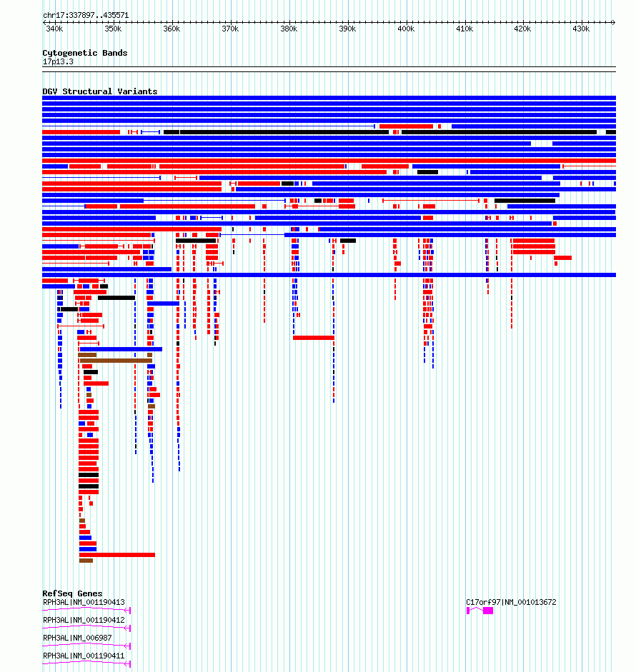636x672 pixels.
Task: Click the RPH3AL|NM_006987 gene label
Action: coord(78,638)
